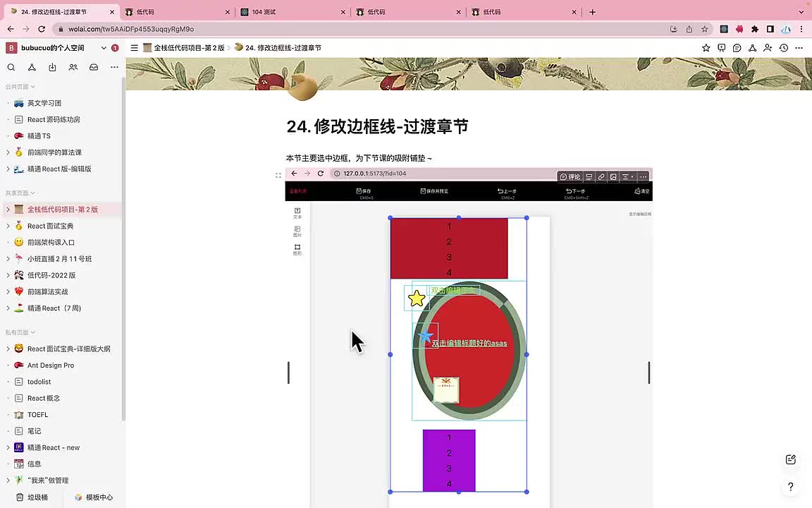Open the React DevTools extension icon

(x=724, y=29)
